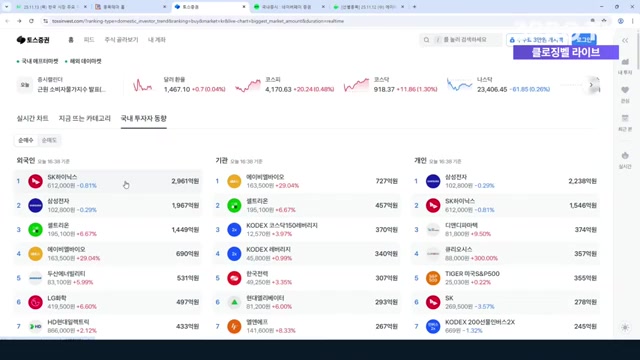
Task: Switch to 해외 데이마켓 market
Action: (x=83, y=61)
